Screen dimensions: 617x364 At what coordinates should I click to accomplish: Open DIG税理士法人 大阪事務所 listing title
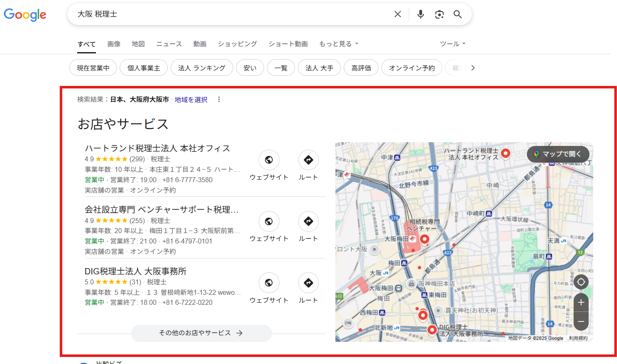click(x=136, y=271)
